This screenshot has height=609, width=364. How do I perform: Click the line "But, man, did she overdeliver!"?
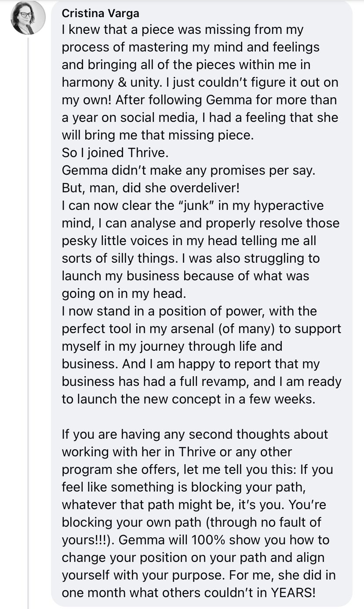tap(151, 188)
